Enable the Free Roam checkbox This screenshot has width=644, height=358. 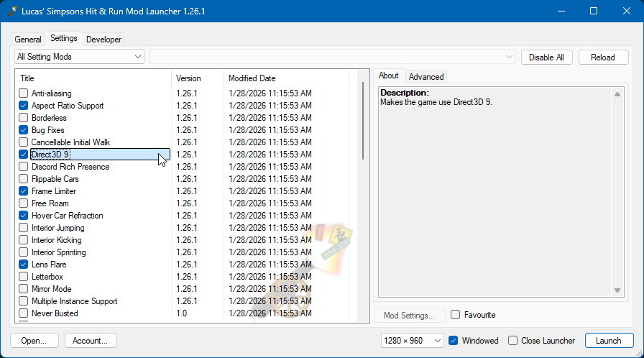coord(24,203)
